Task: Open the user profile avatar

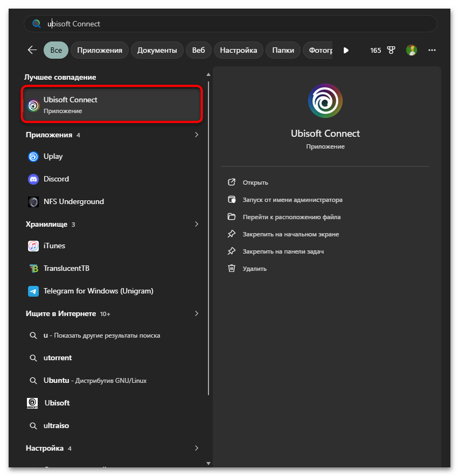Action: 411,50
